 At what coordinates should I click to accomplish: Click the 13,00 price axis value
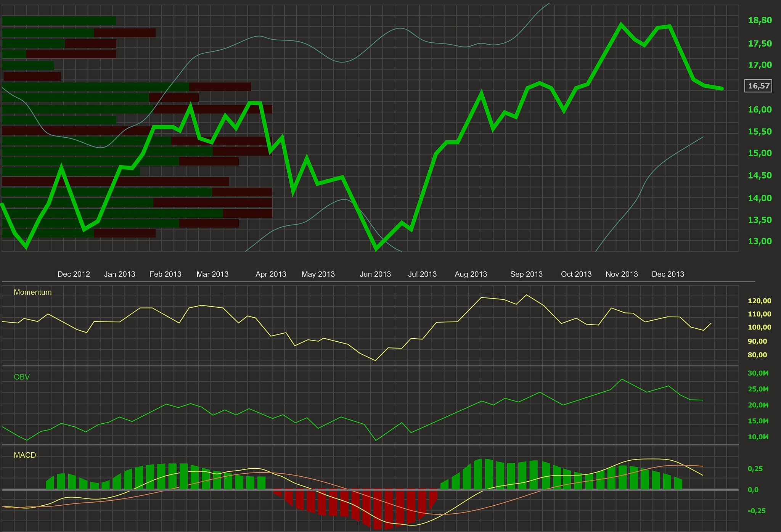(760, 241)
